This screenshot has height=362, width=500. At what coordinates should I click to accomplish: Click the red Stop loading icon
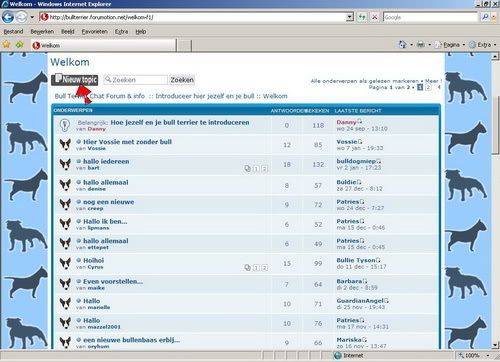pyautogui.click(x=375, y=17)
